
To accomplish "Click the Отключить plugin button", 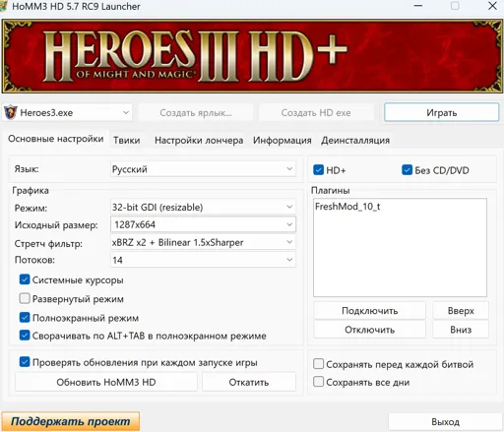I will [370, 330].
